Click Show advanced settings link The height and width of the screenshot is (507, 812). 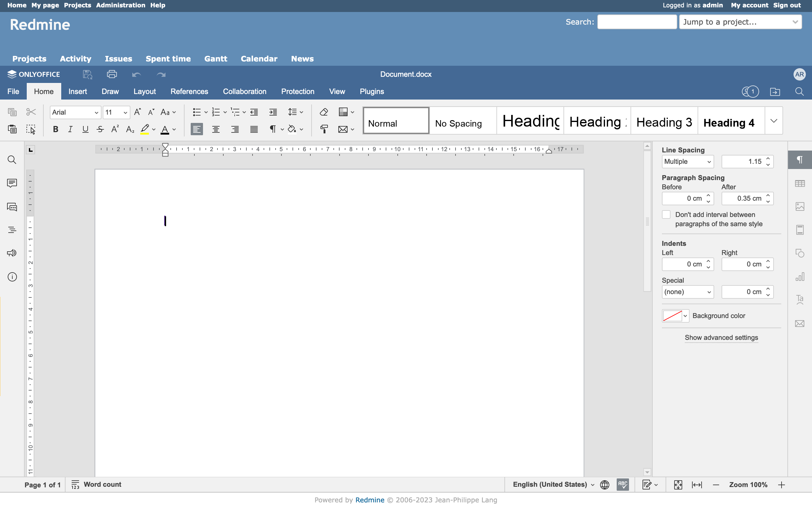click(721, 337)
